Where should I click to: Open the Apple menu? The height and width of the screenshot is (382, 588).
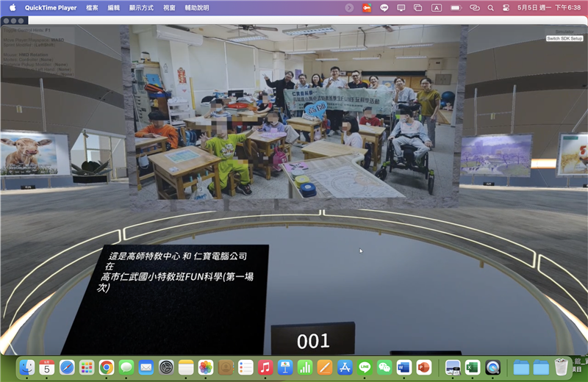[12, 7]
